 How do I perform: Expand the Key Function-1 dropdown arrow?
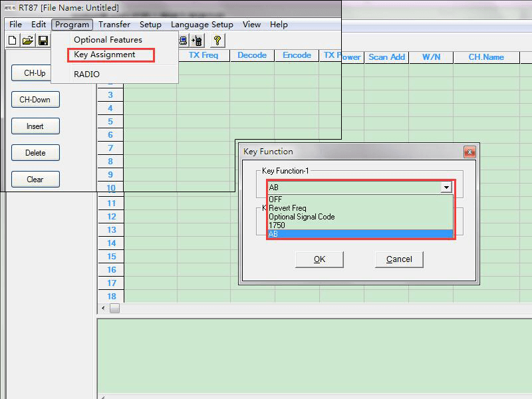(x=446, y=188)
